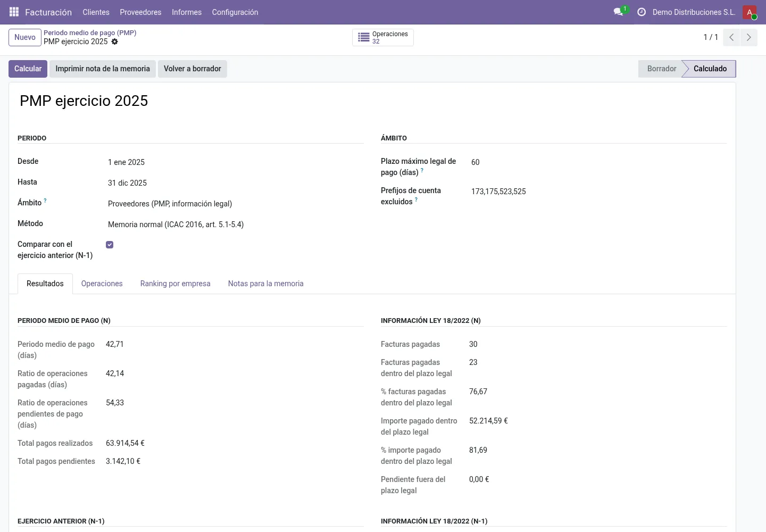Open the Periodo medio de pago breadcrumb
This screenshot has width=766, height=532.
(x=90, y=32)
